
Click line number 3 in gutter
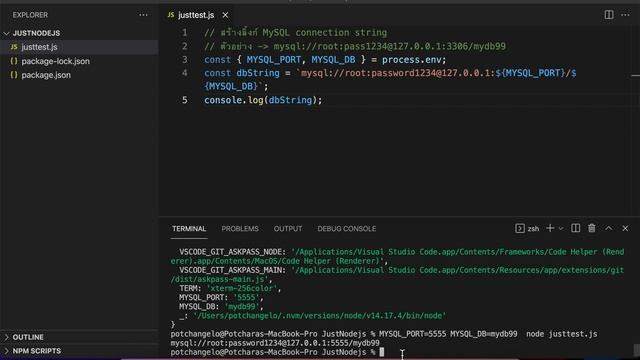pyautogui.click(x=184, y=60)
